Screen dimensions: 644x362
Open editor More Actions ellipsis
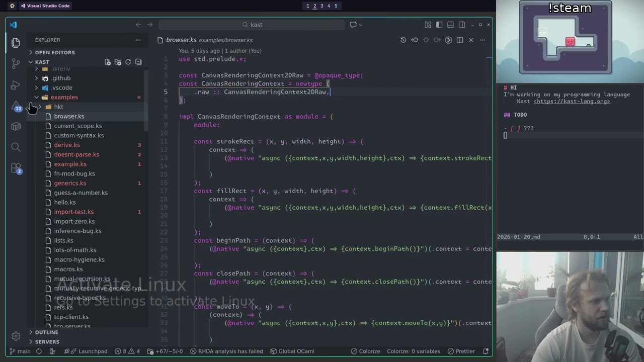(482, 40)
